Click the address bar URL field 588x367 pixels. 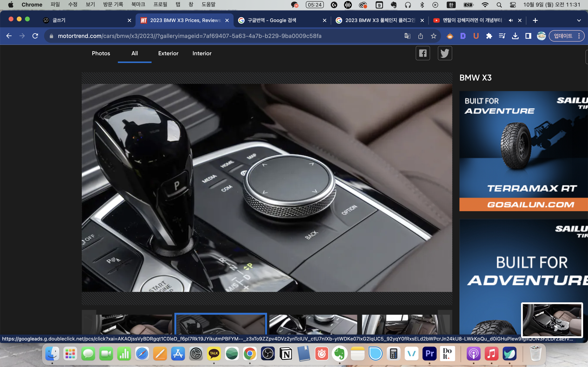click(189, 36)
